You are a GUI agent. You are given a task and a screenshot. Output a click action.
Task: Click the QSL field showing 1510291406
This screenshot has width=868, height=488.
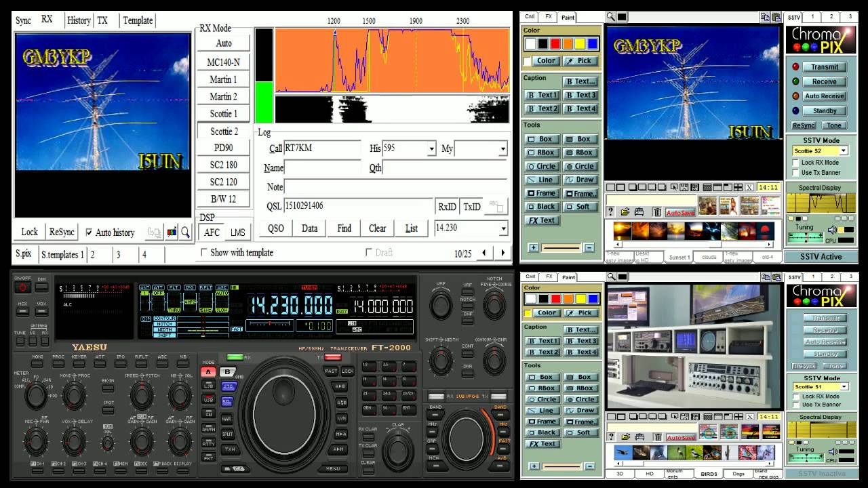tap(359, 207)
